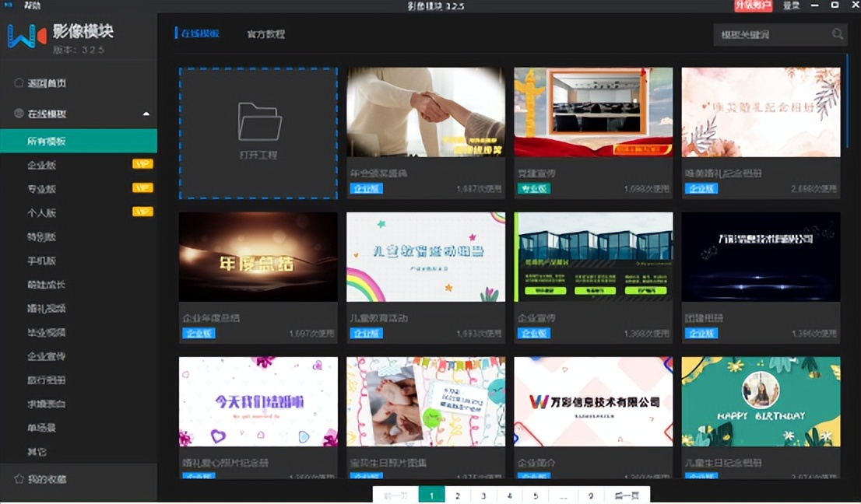Click the 模板关键词 search input field
This screenshot has width=861, height=504.
pos(771,34)
